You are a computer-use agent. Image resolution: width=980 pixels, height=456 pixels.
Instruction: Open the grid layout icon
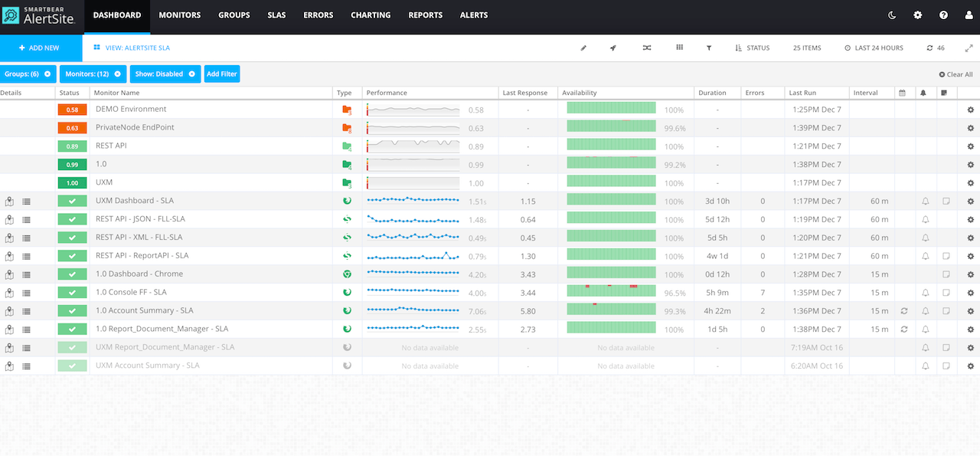679,48
